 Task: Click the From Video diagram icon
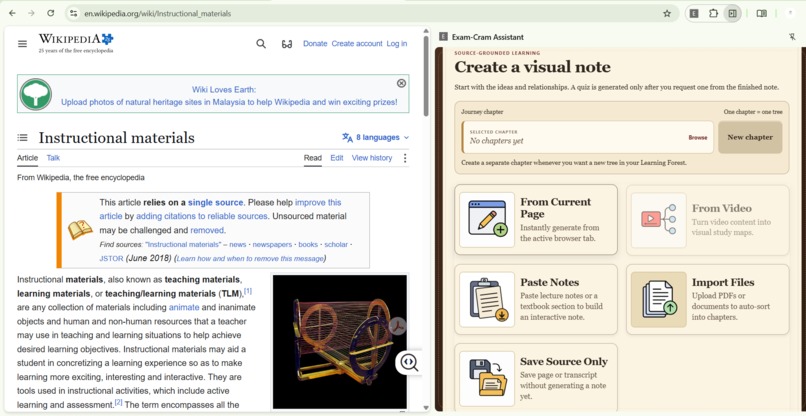(658, 220)
